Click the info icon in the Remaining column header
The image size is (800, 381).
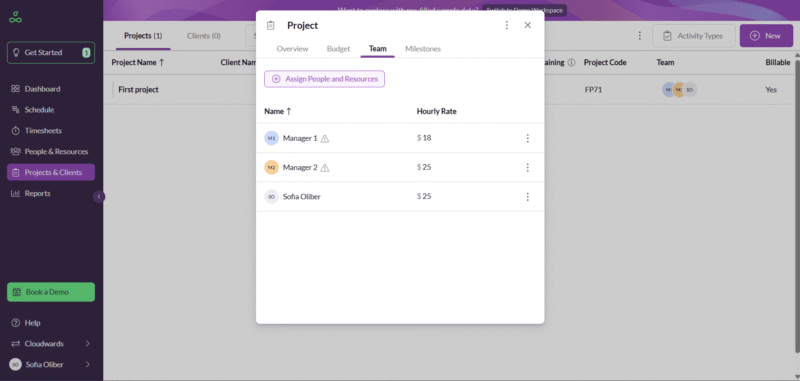pos(571,62)
